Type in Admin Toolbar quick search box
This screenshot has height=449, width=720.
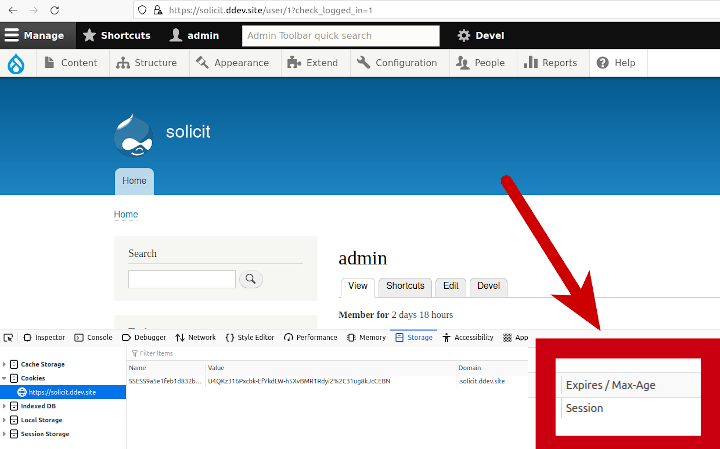[x=340, y=35]
